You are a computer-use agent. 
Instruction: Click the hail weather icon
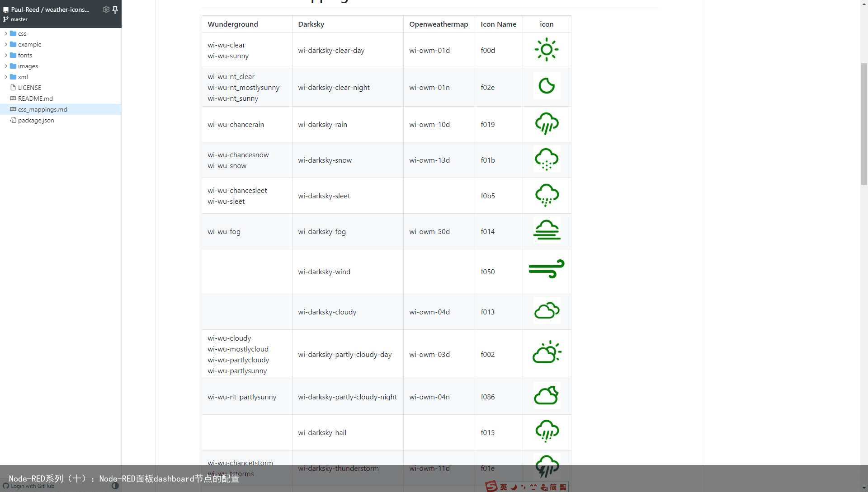546,431
